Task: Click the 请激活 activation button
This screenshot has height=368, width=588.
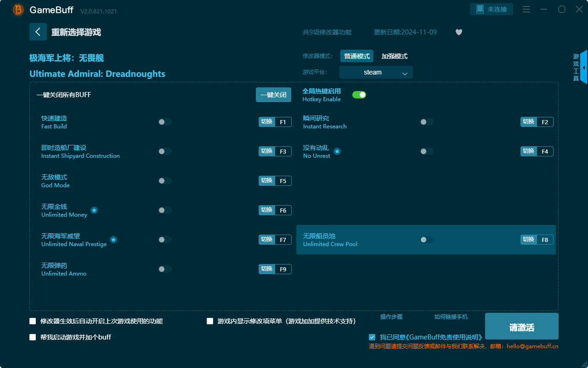Action: pyautogui.click(x=521, y=326)
